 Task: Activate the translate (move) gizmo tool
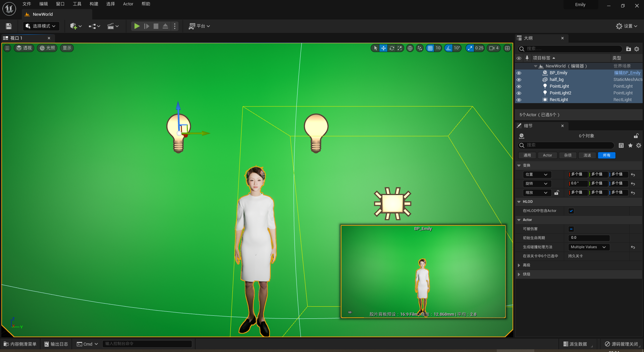(383, 48)
